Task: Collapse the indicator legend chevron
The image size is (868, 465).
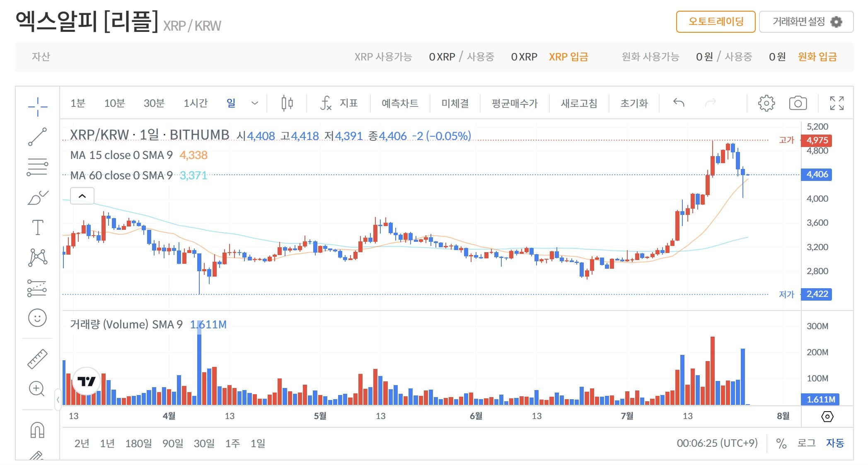Action: tap(82, 196)
